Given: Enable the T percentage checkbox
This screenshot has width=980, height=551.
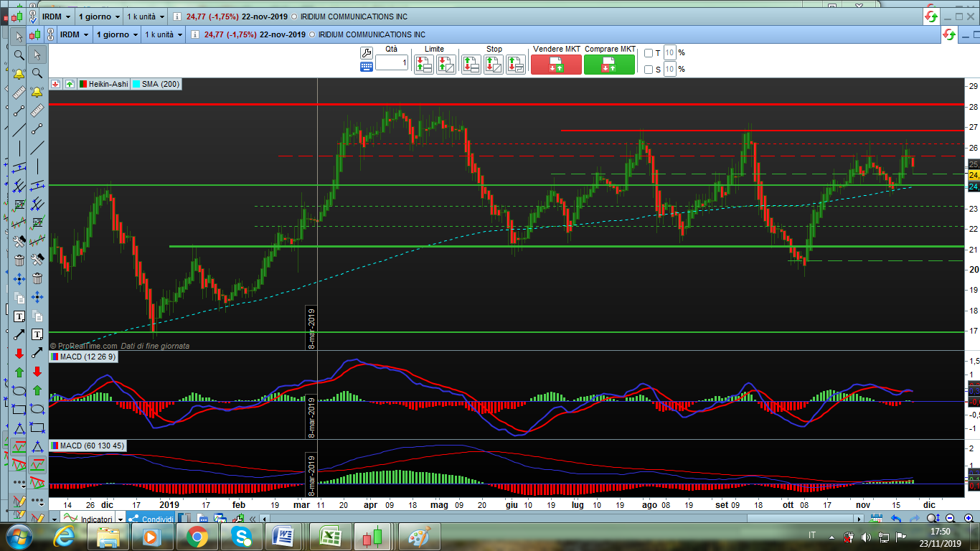Looking at the screenshot, I should click(649, 53).
